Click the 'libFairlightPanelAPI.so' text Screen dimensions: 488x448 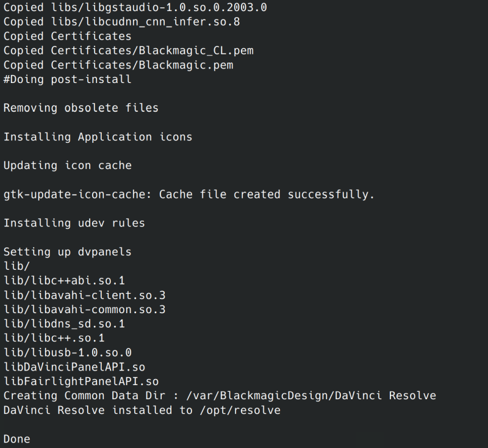coord(81,381)
